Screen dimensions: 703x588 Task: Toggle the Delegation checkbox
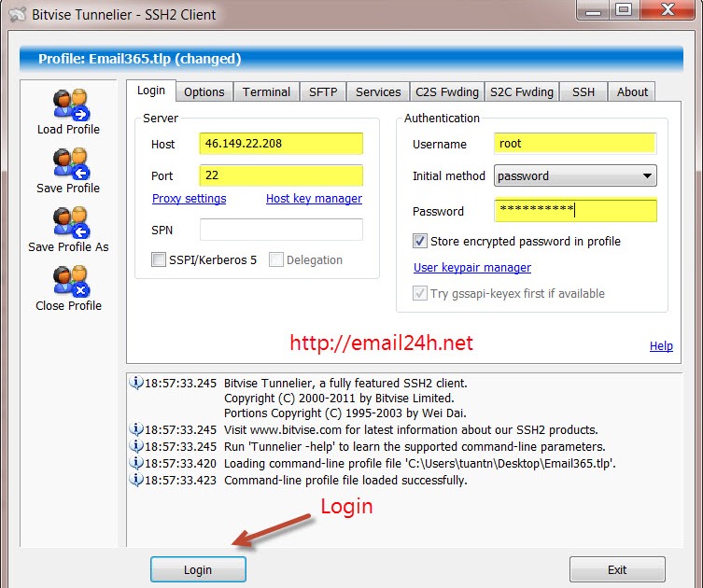tap(276, 259)
